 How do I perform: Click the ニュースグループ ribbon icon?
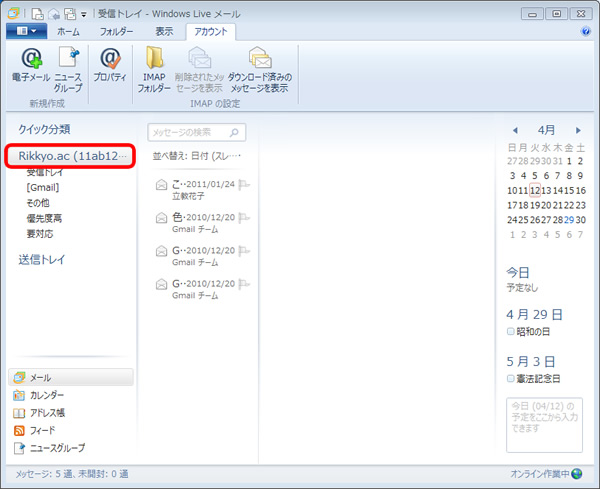coord(68,57)
